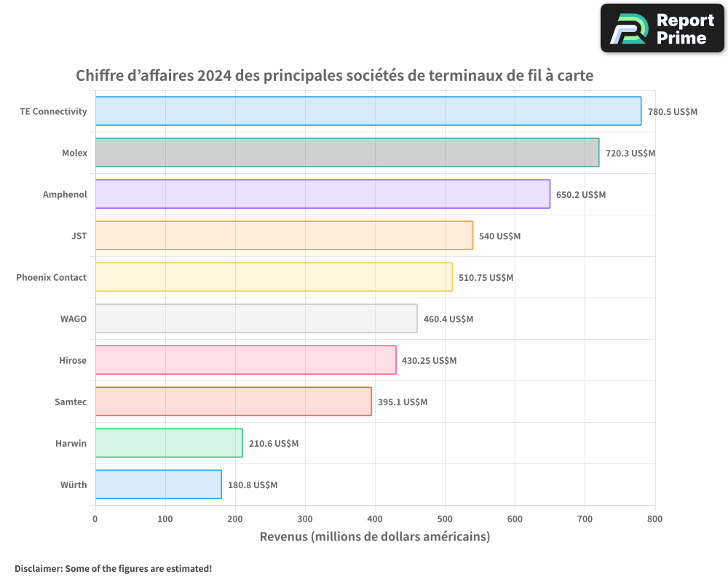Click the Report Prime logo icon
This screenshot has height=582, width=728.
[x=628, y=28]
